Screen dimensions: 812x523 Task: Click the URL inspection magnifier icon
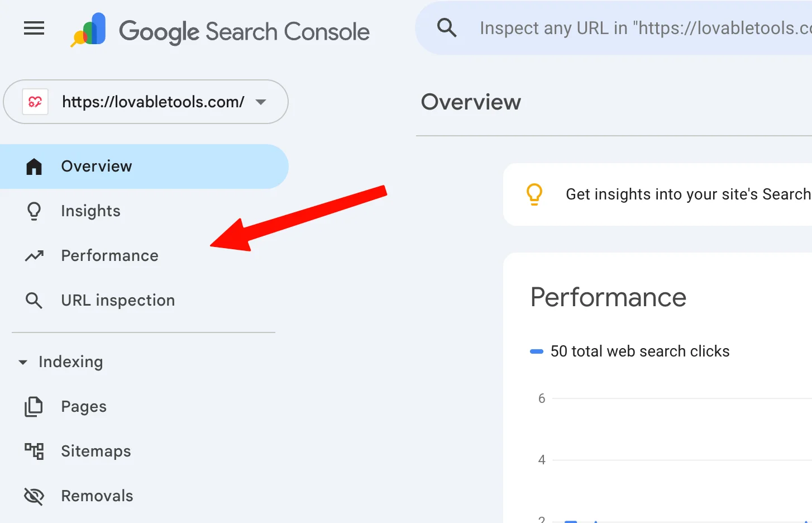point(34,300)
